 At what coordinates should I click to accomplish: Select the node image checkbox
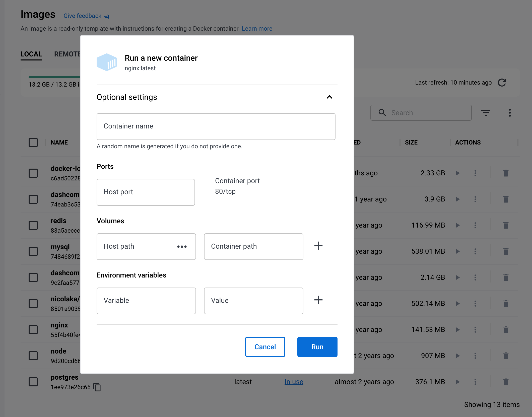click(33, 356)
